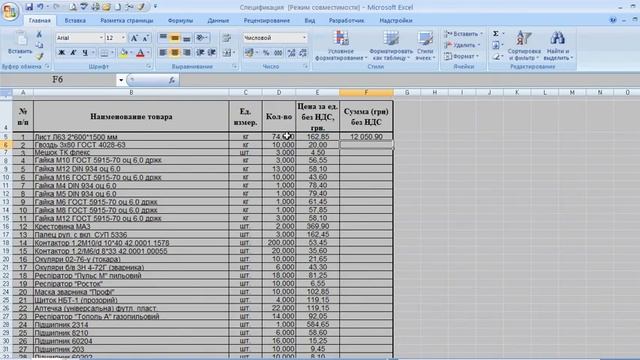Apply the thousands separator (000) style

[x=278, y=53]
